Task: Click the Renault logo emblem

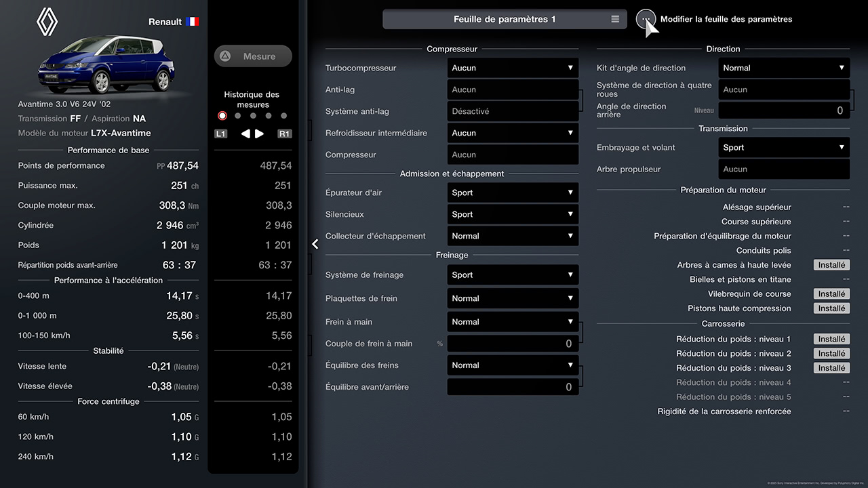Action: (47, 22)
